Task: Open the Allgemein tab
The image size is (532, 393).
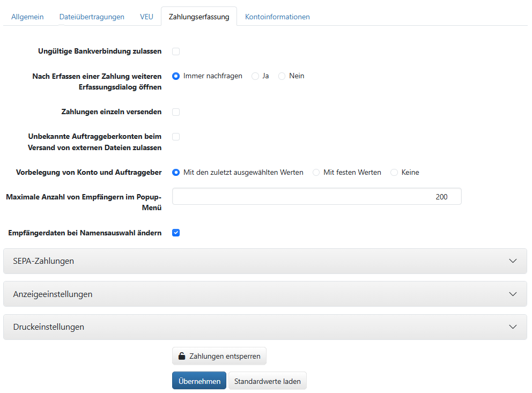Action: [27, 17]
